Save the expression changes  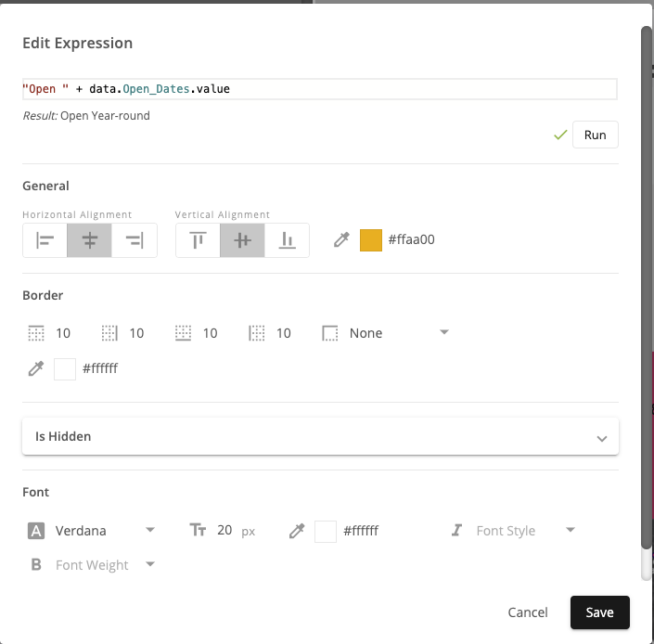[x=599, y=612]
